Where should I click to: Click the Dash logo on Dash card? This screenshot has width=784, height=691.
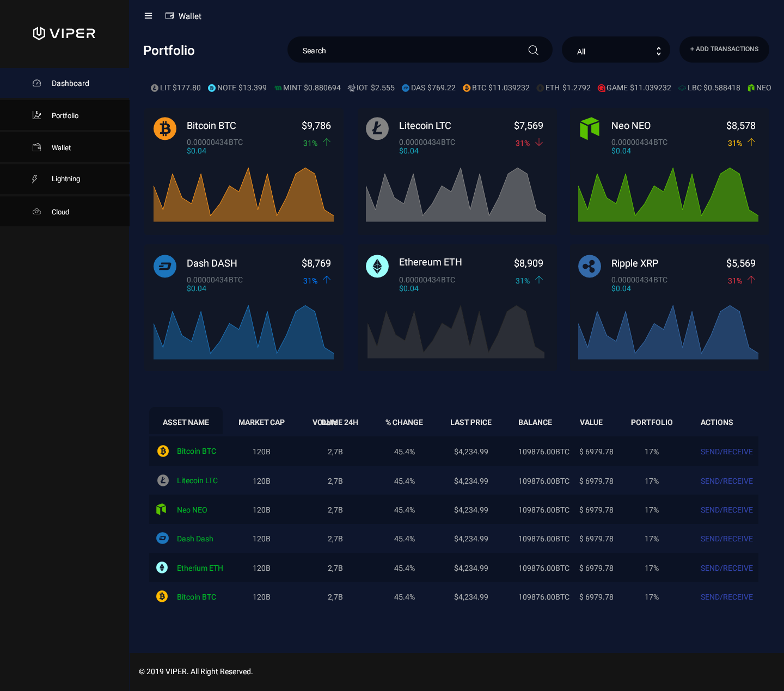(165, 267)
